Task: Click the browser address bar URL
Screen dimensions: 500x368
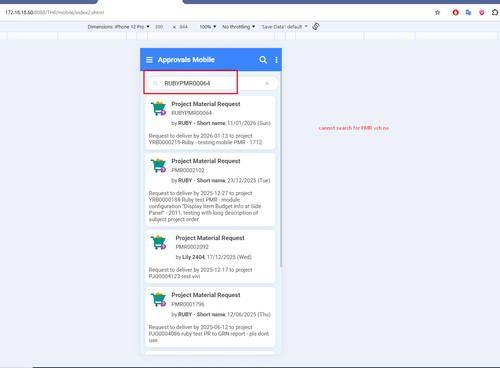Action: tap(55, 13)
